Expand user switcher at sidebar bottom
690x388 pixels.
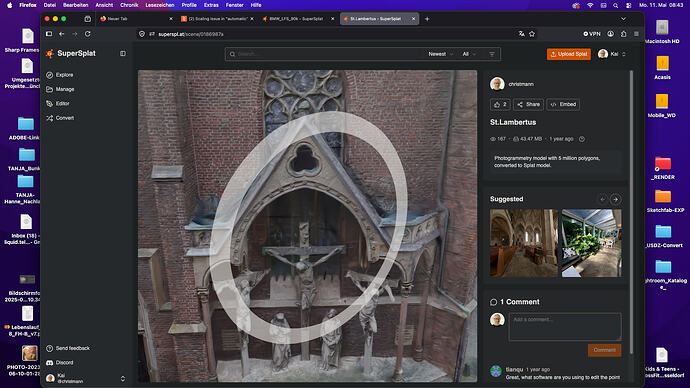[x=123, y=378]
